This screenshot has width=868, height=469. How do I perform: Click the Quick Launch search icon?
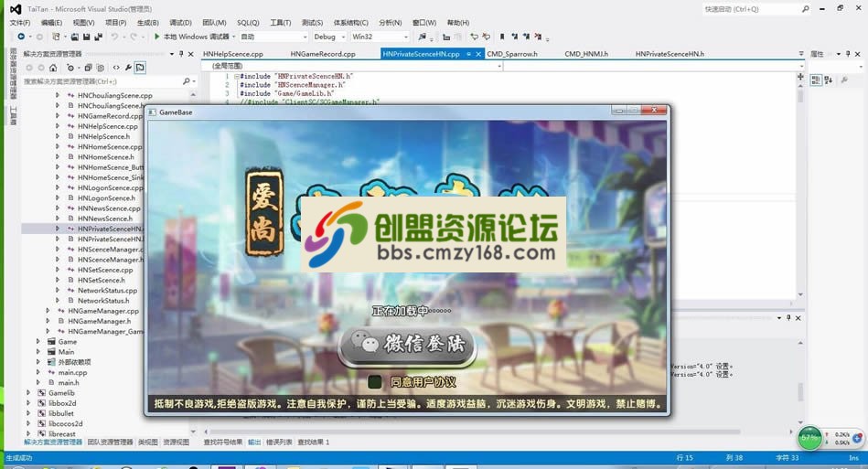point(805,9)
